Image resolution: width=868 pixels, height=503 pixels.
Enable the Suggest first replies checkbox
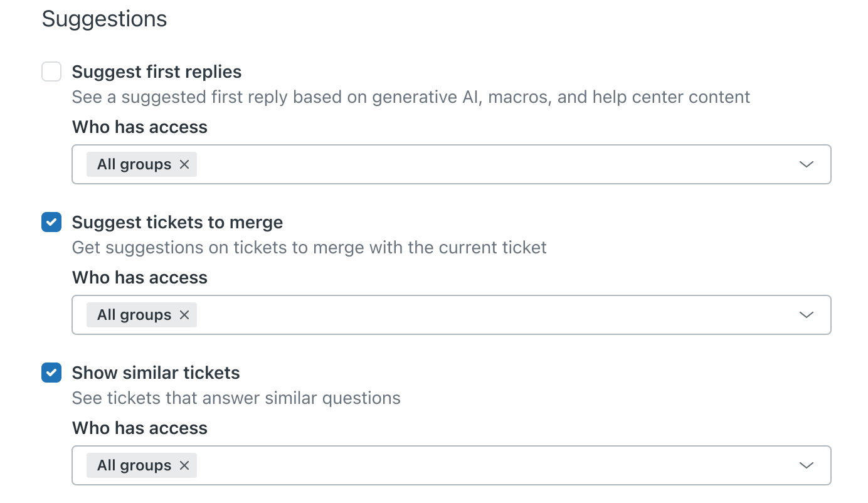pyautogui.click(x=51, y=71)
